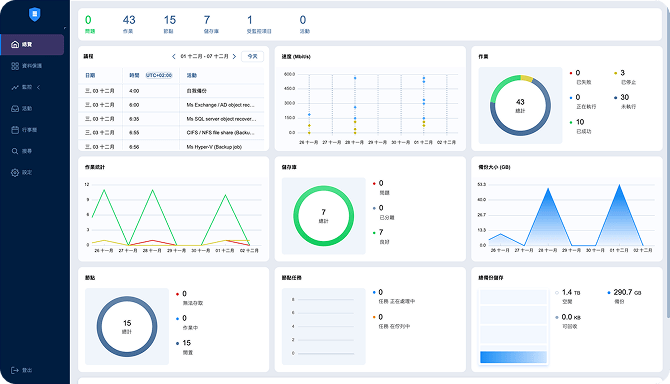
Task: Click the blue 0 tasks-in-progress legend
Action: (394, 296)
